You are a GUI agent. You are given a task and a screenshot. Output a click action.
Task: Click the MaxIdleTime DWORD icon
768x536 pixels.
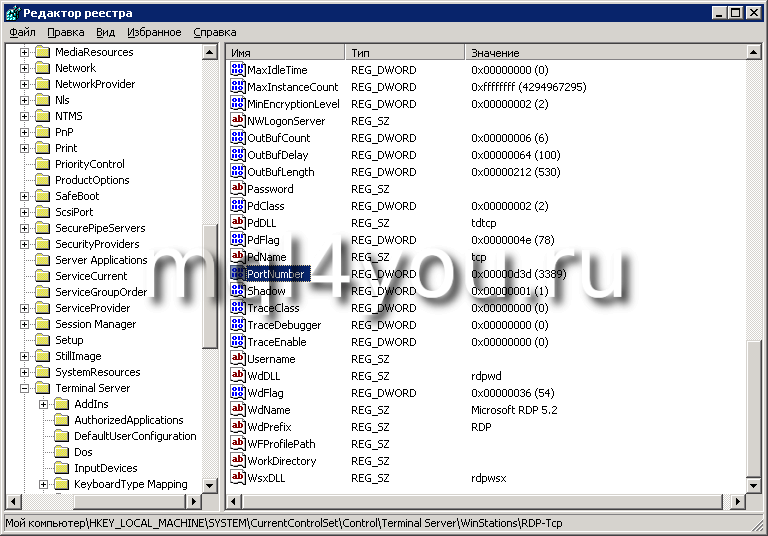point(238,70)
